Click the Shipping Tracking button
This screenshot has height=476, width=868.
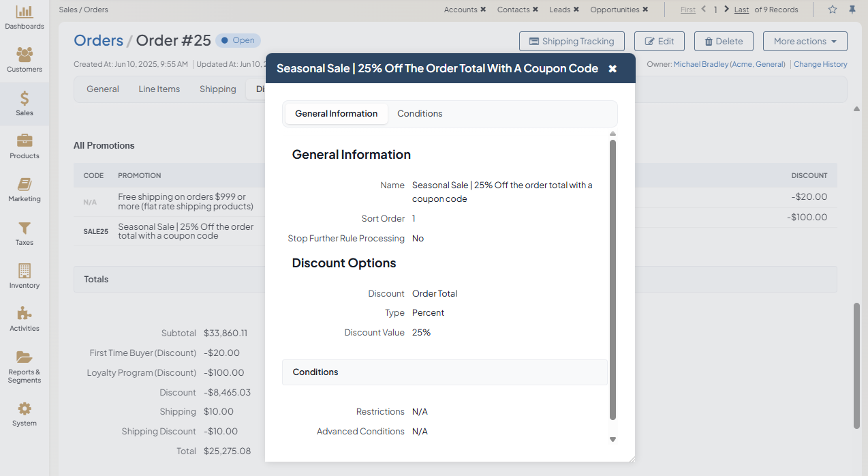pos(571,41)
